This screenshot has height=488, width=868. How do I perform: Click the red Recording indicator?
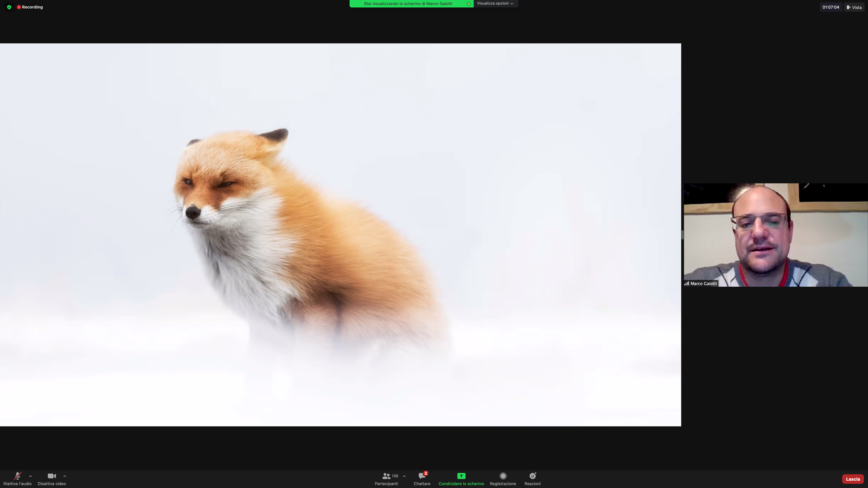click(30, 7)
